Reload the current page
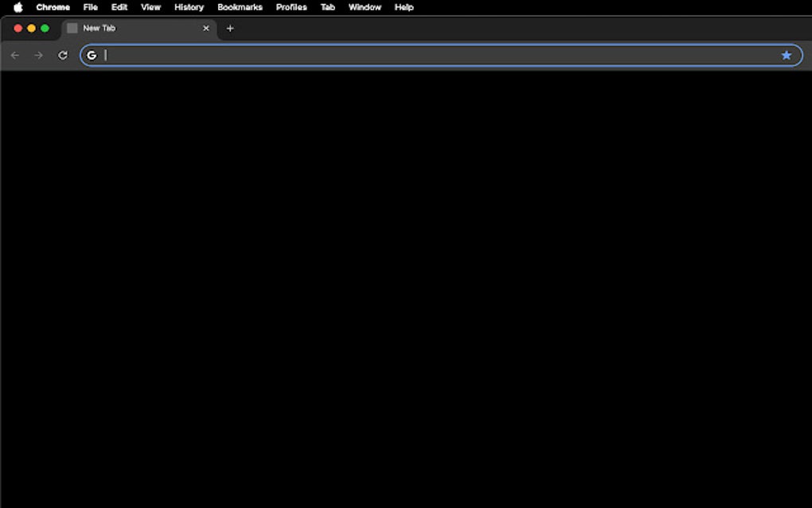This screenshot has height=508, width=812. (63, 55)
